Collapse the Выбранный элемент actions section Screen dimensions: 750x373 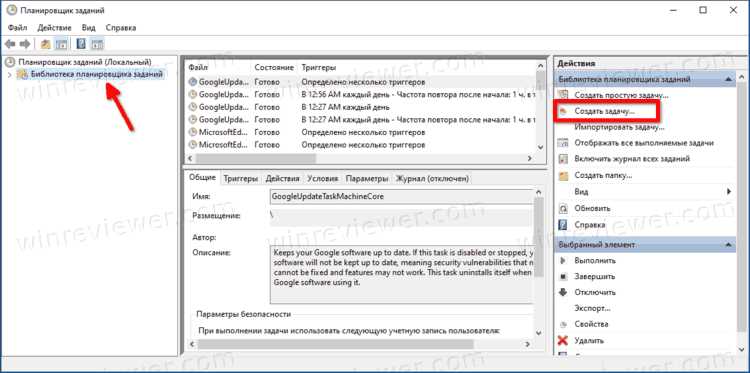pyautogui.click(x=728, y=244)
